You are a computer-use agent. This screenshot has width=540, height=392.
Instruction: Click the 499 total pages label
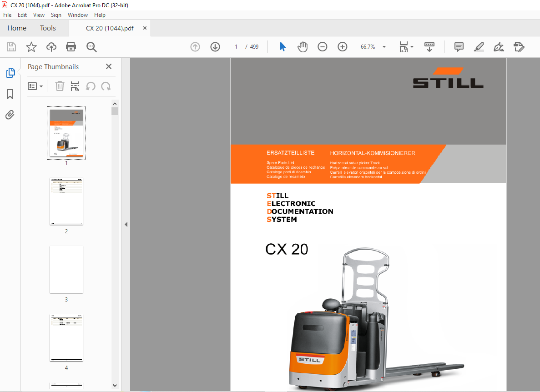pos(254,47)
